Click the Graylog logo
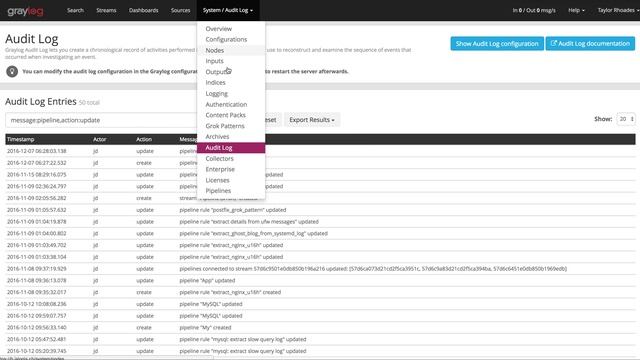The height and width of the screenshot is (360, 640). pyautogui.click(x=25, y=11)
